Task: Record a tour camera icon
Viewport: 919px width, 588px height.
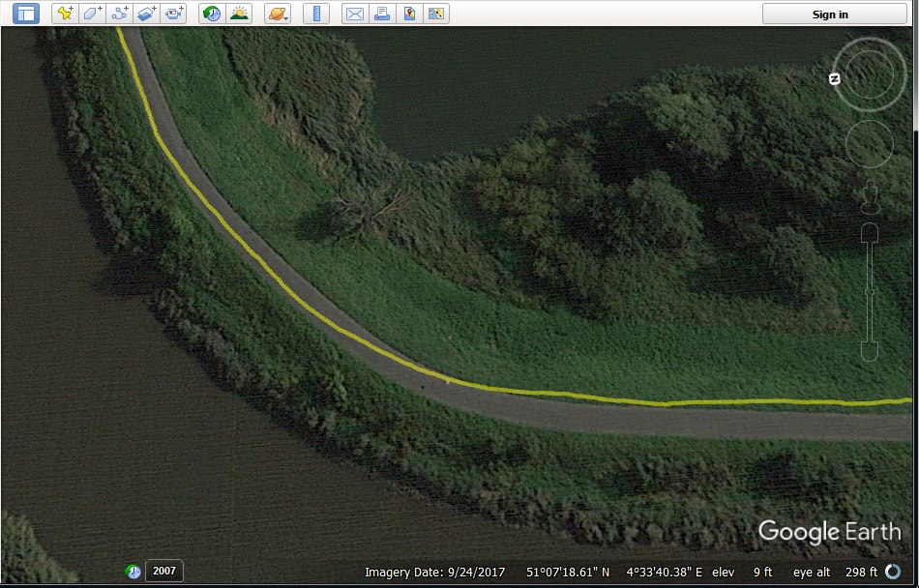Action: (173, 14)
